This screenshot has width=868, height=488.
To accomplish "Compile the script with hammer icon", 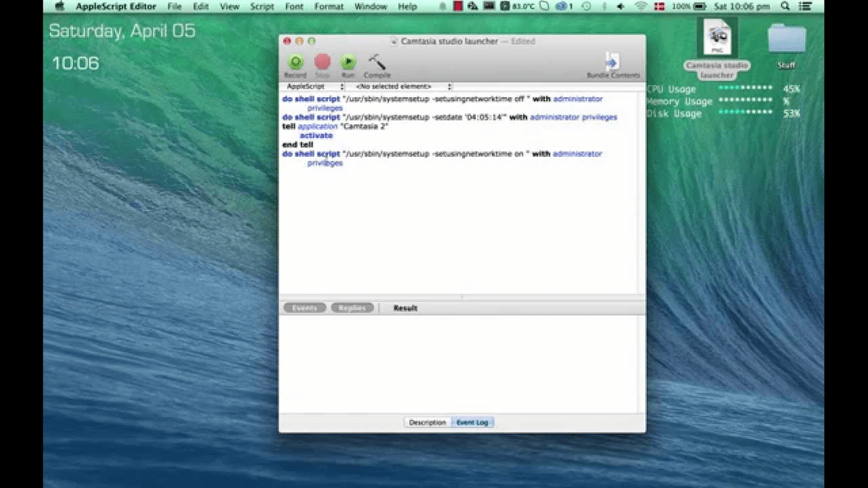I will pyautogui.click(x=377, y=64).
